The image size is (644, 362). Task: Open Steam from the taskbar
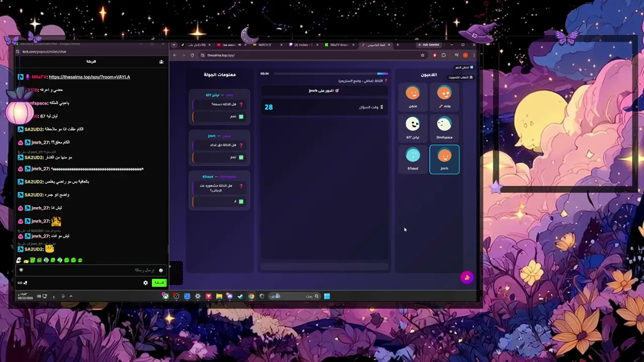(240, 296)
